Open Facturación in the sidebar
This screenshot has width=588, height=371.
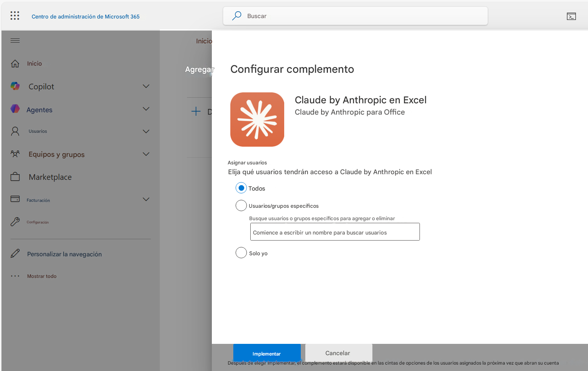tap(38, 200)
